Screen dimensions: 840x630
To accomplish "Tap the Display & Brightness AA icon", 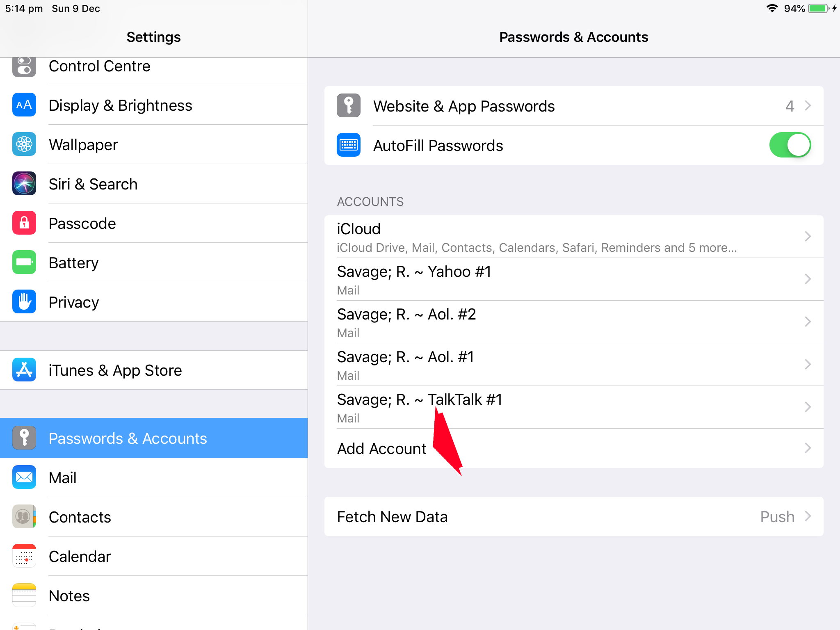I will tap(24, 105).
